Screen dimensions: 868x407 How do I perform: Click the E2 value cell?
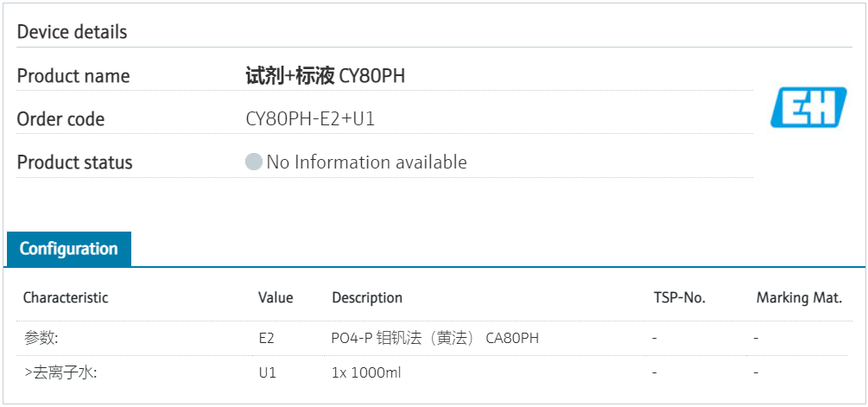point(266,339)
